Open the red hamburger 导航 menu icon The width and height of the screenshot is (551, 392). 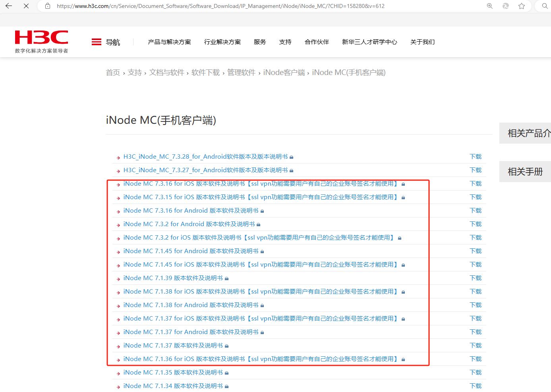pyautogui.click(x=97, y=42)
